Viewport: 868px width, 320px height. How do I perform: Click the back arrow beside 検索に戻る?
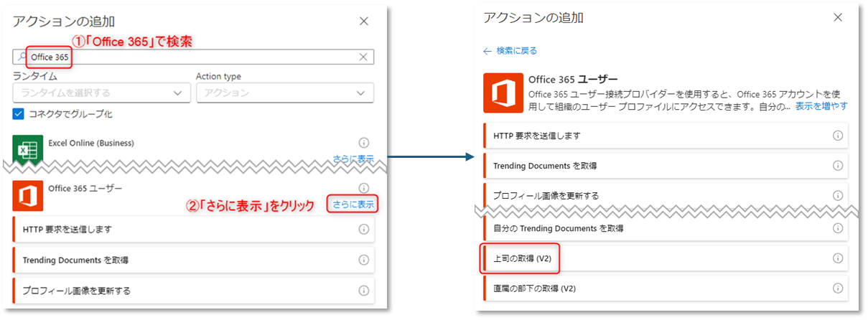[487, 51]
